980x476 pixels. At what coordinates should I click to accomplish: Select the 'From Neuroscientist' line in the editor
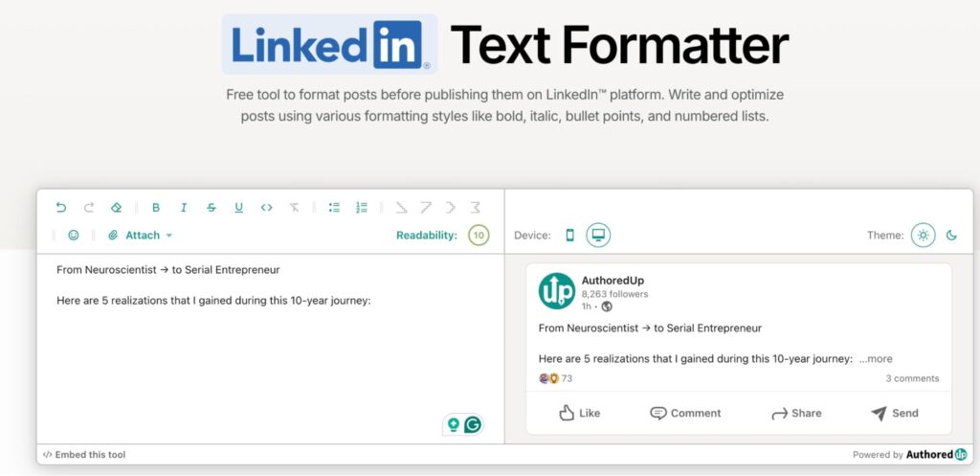[168, 270]
